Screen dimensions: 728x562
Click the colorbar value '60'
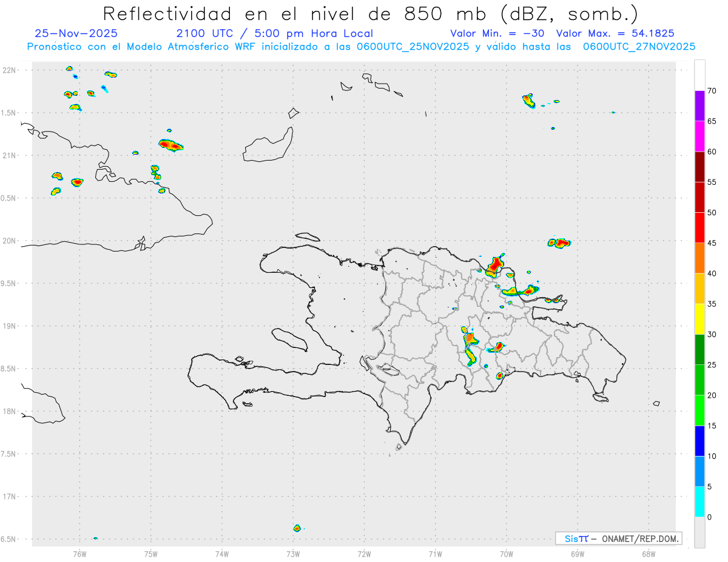coord(712,152)
